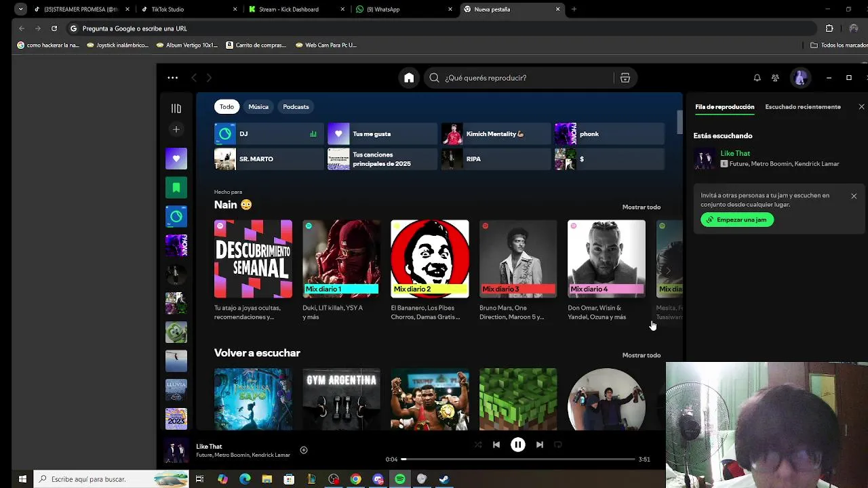
Task: Switch to Escuchado recientemente tab
Action: (803, 107)
